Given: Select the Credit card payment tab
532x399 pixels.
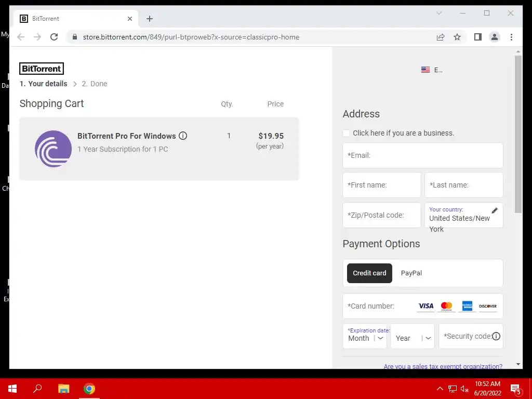Looking at the screenshot, I should (x=369, y=273).
